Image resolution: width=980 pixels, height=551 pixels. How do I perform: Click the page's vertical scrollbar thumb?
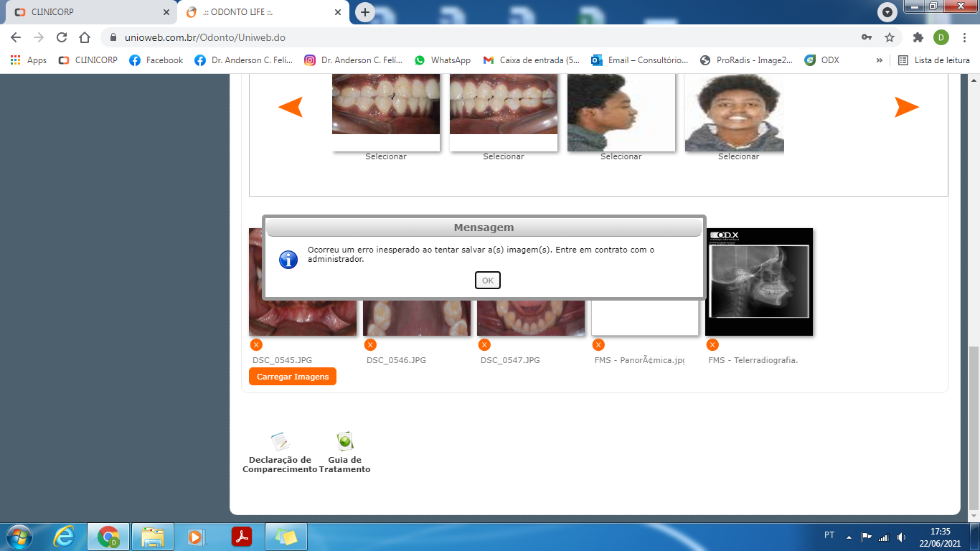coord(974,427)
